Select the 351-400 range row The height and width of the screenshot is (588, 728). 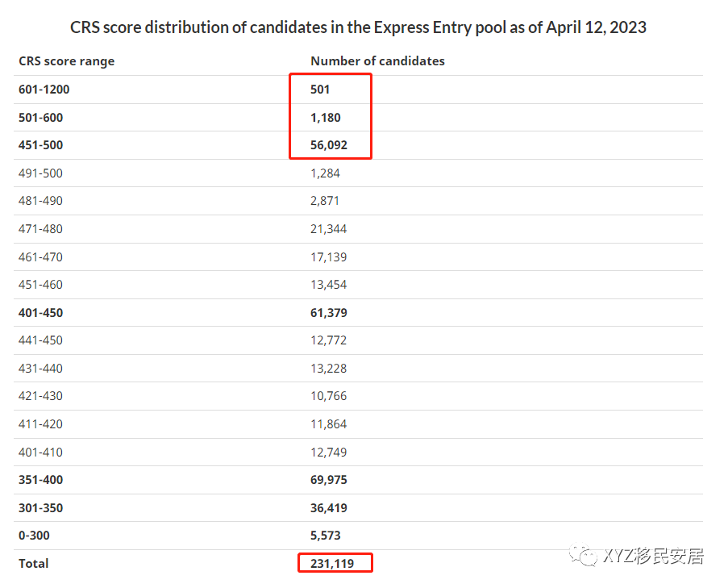(358, 480)
